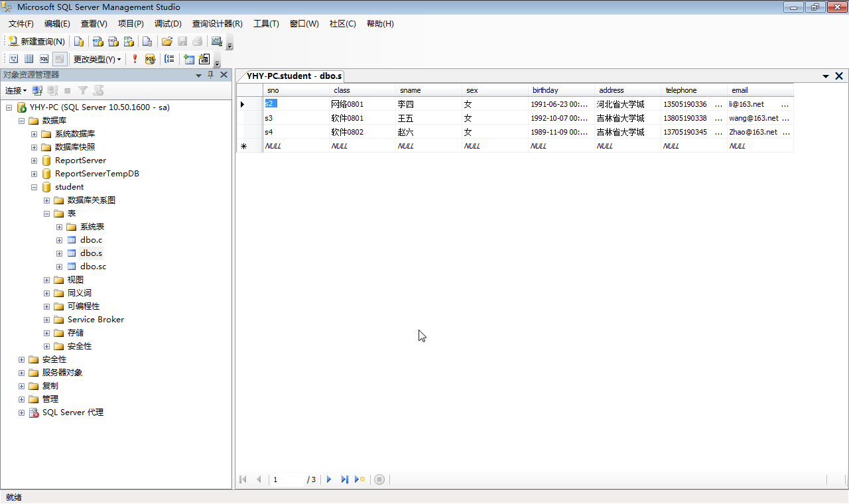Open the 对象资源管理器 panel options arrow

pyautogui.click(x=198, y=75)
